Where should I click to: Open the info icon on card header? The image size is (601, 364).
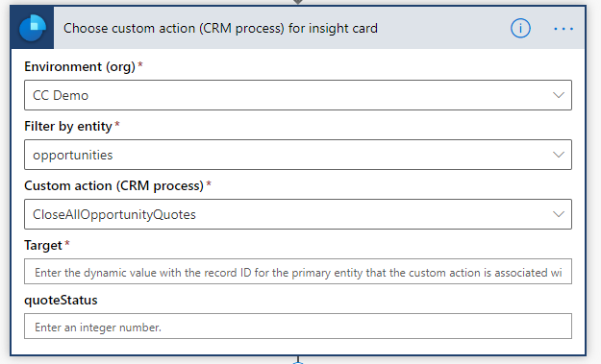pyautogui.click(x=520, y=28)
